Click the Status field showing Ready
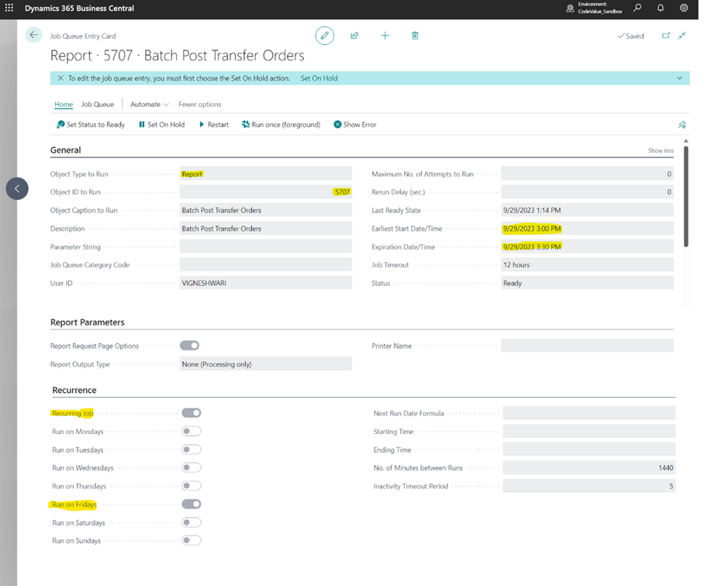728x586 pixels. tap(587, 283)
